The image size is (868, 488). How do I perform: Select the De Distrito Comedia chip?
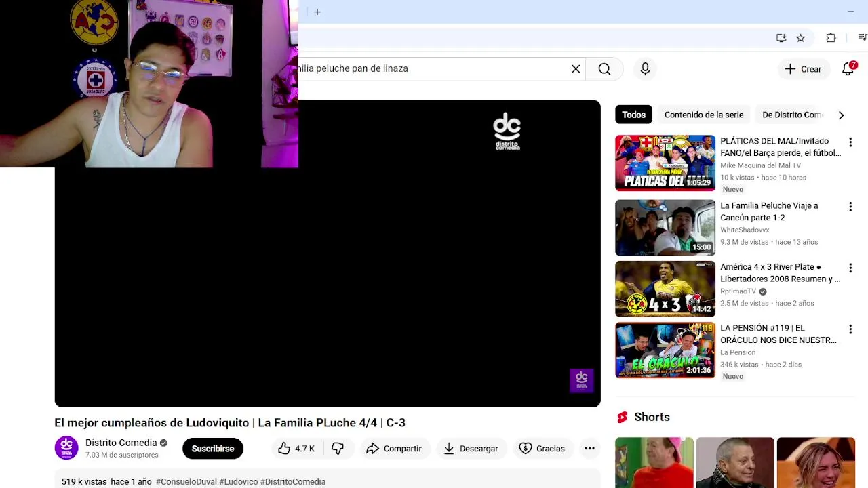click(792, 115)
